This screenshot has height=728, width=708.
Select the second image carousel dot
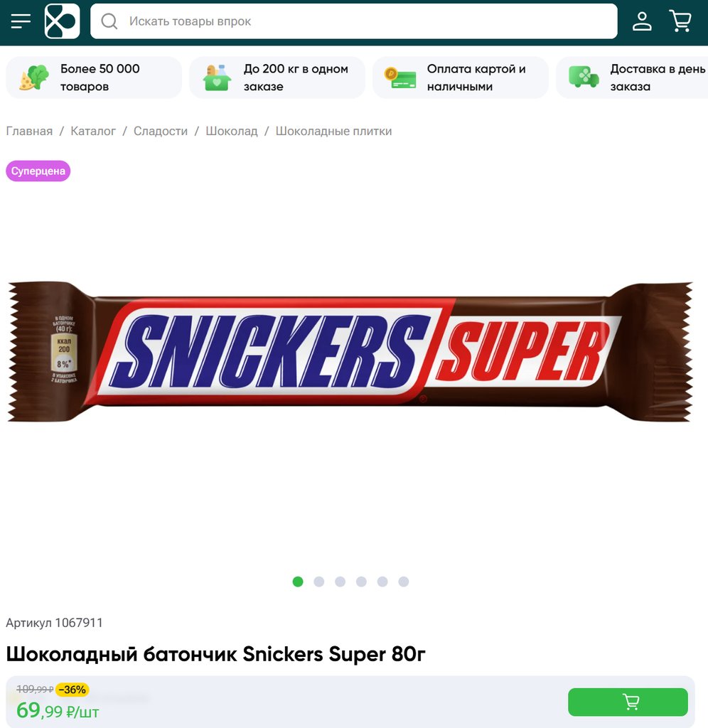(319, 582)
